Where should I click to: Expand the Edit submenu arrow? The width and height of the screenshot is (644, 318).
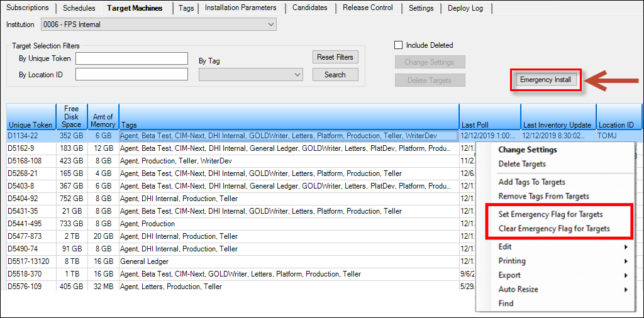click(x=626, y=247)
